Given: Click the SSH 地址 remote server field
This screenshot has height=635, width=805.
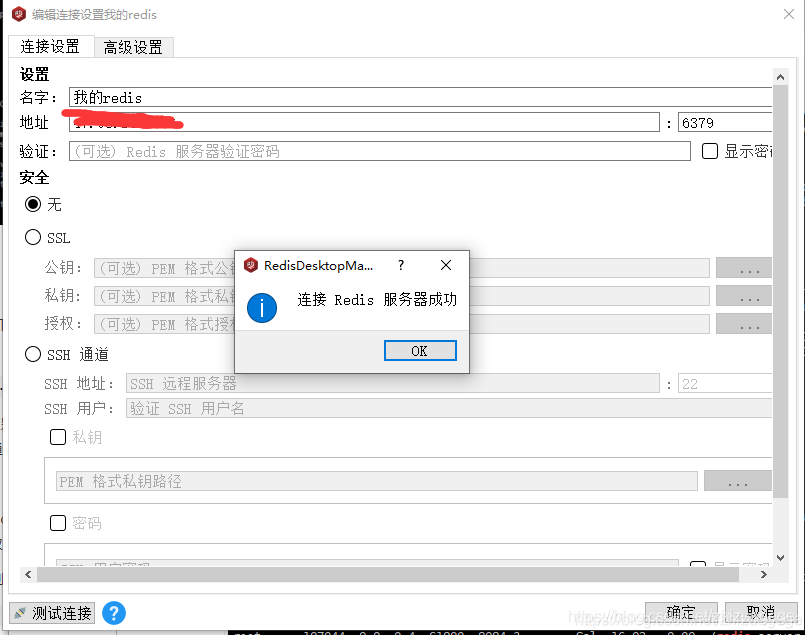Looking at the screenshot, I should 393,383.
